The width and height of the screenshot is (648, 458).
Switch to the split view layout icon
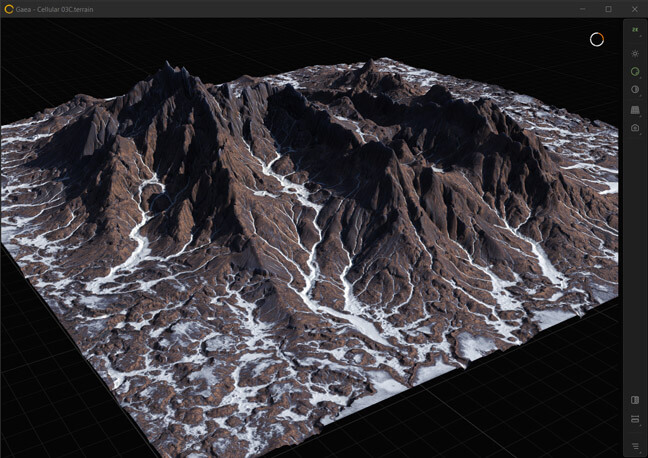pos(635,419)
